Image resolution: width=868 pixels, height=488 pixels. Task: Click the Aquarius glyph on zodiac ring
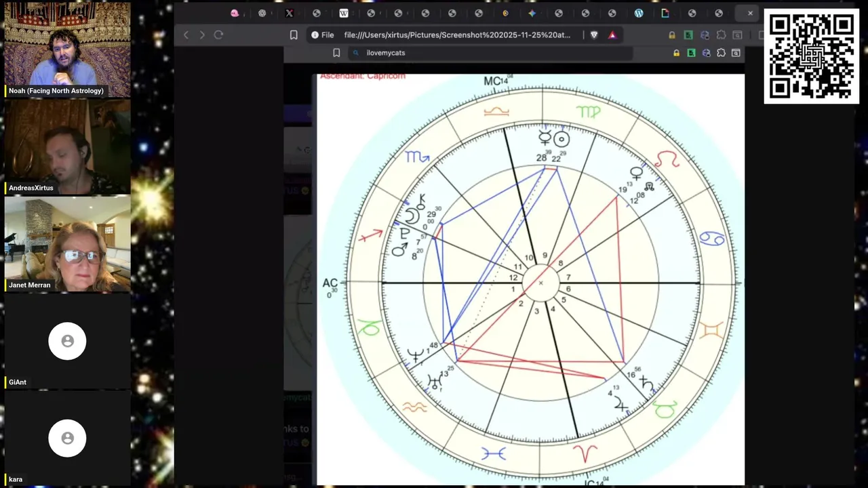[x=414, y=407]
